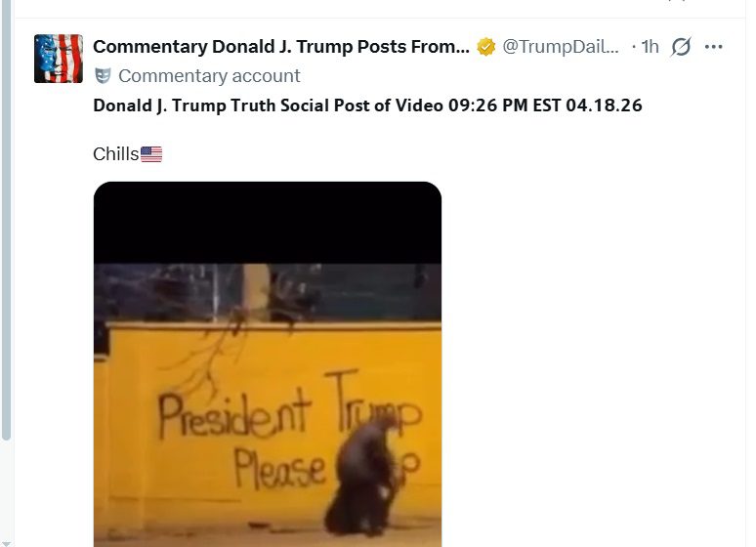Image resolution: width=756 pixels, height=547 pixels.
Task: Open the @TrumpDail handle link
Action: point(561,47)
